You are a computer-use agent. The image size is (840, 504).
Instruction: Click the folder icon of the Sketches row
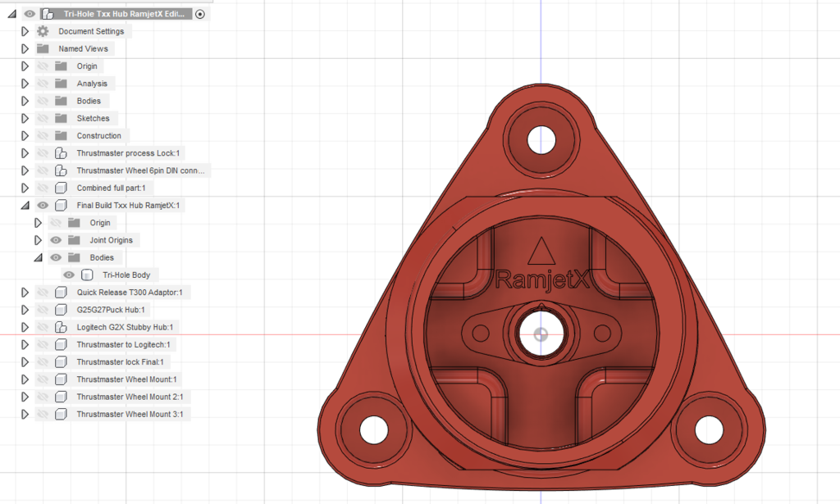pyautogui.click(x=61, y=118)
